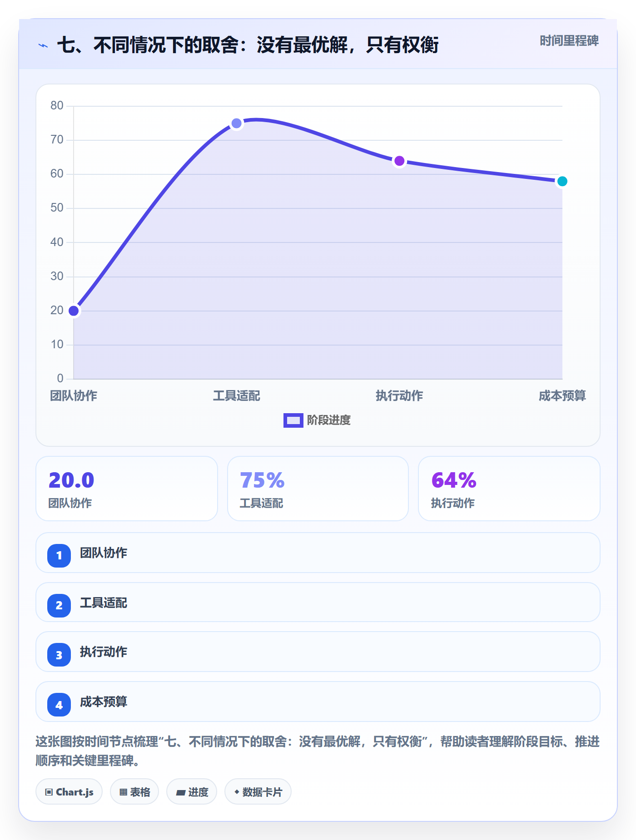Viewport: 636px width, 840px height.
Task: Click the lightning icon beside the title
Action: pos(43,45)
